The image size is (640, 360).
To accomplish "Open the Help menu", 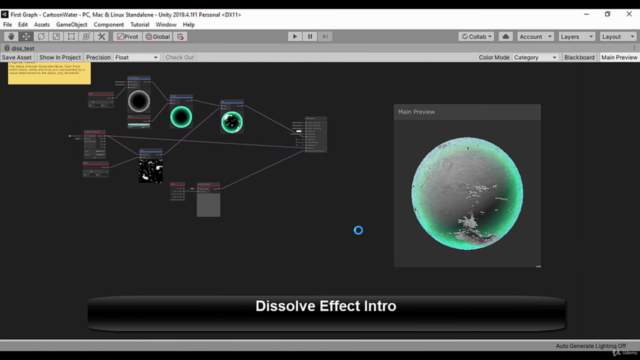I will 189,25.
